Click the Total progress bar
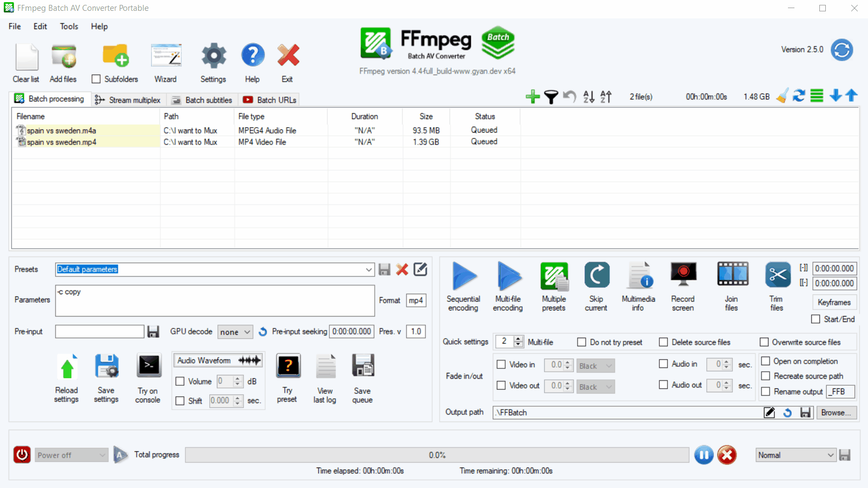868x488 pixels. pyautogui.click(x=437, y=455)
